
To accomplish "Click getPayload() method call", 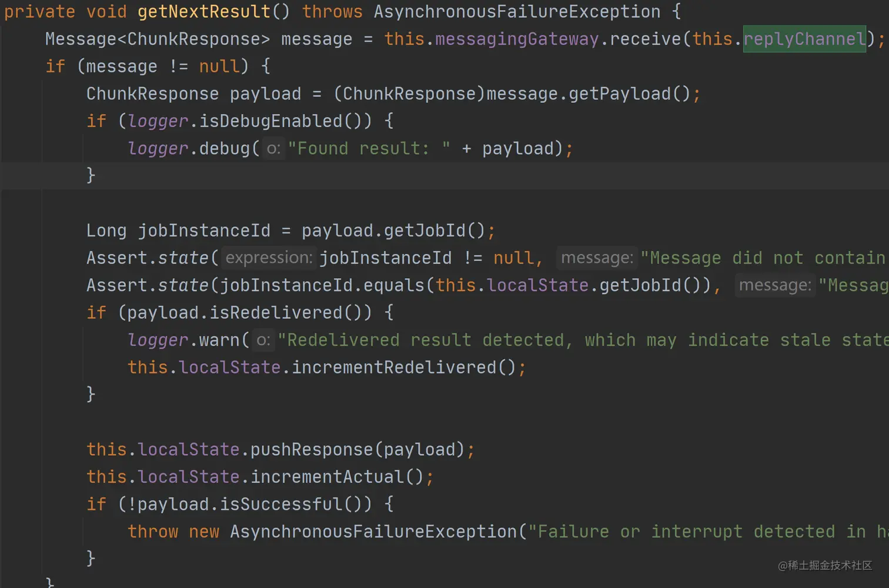I will [x=629, y=93].
